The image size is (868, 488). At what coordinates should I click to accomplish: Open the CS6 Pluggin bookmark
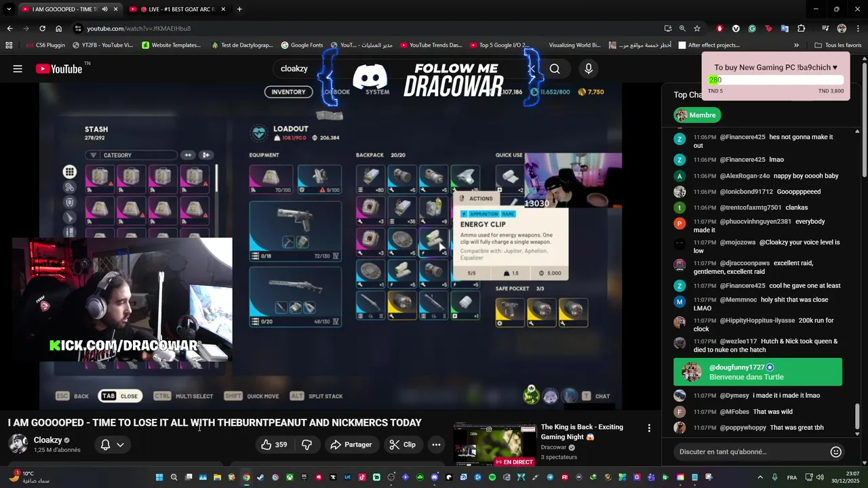click(45, 45)
